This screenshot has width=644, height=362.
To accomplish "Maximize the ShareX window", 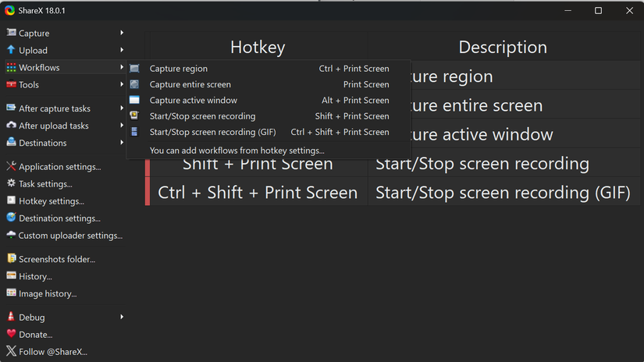I will [599, 11].
